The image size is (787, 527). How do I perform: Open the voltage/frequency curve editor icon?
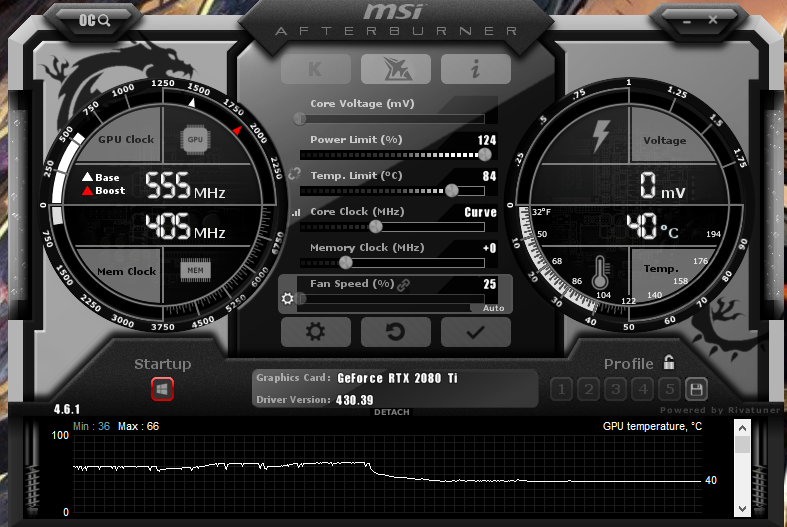(297, 213)
